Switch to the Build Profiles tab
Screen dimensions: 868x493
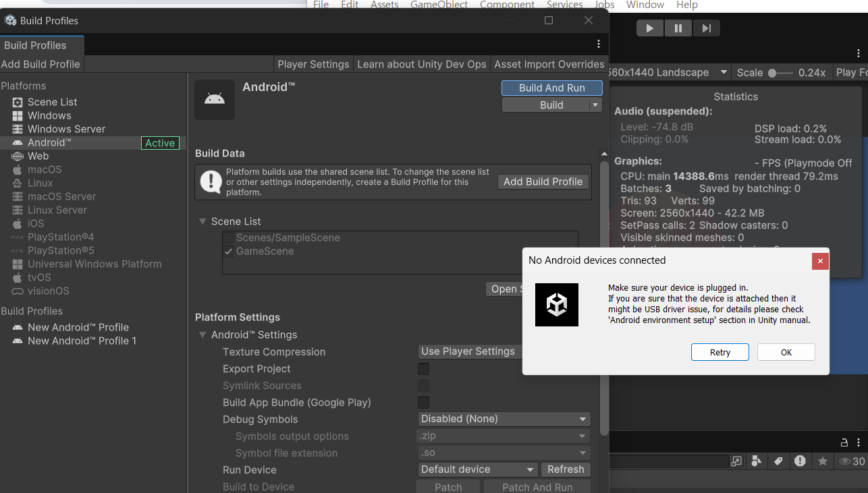[x=42, y=45]
